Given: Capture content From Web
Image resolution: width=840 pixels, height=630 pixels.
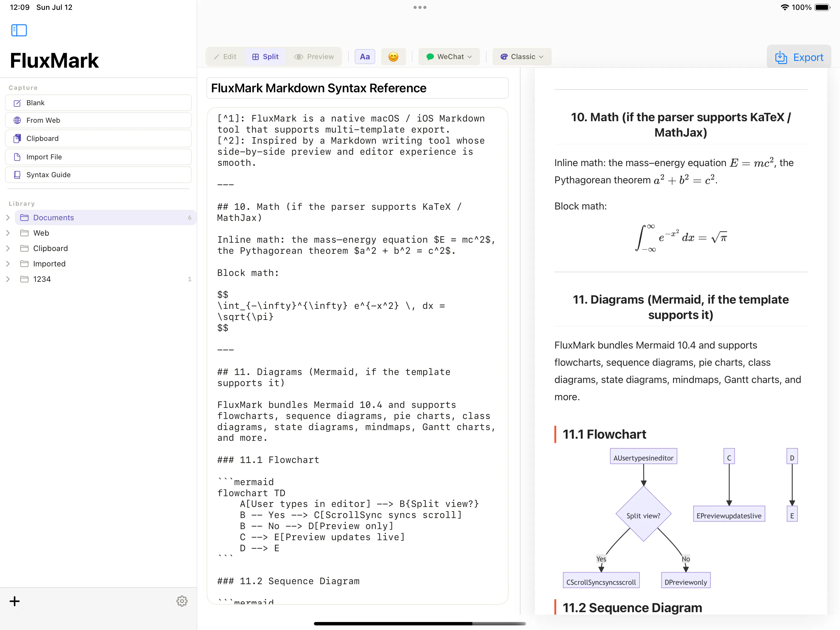Looking at the screenshot, I should (x=98, y=121).
